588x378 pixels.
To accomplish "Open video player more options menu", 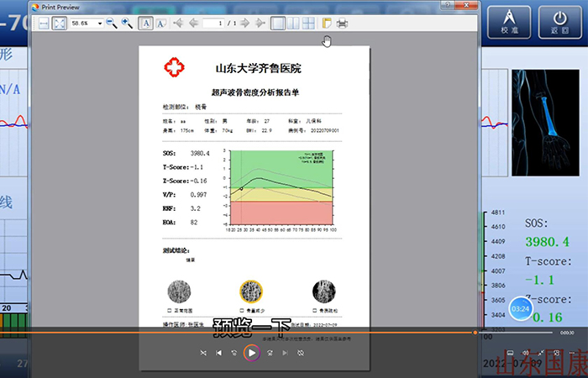I will coord(572,353).
